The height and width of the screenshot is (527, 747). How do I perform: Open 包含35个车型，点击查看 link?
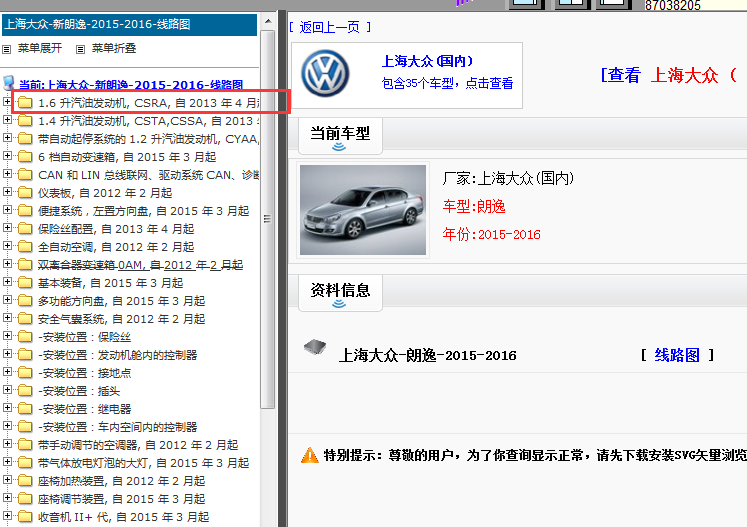(x=447, y=83)
